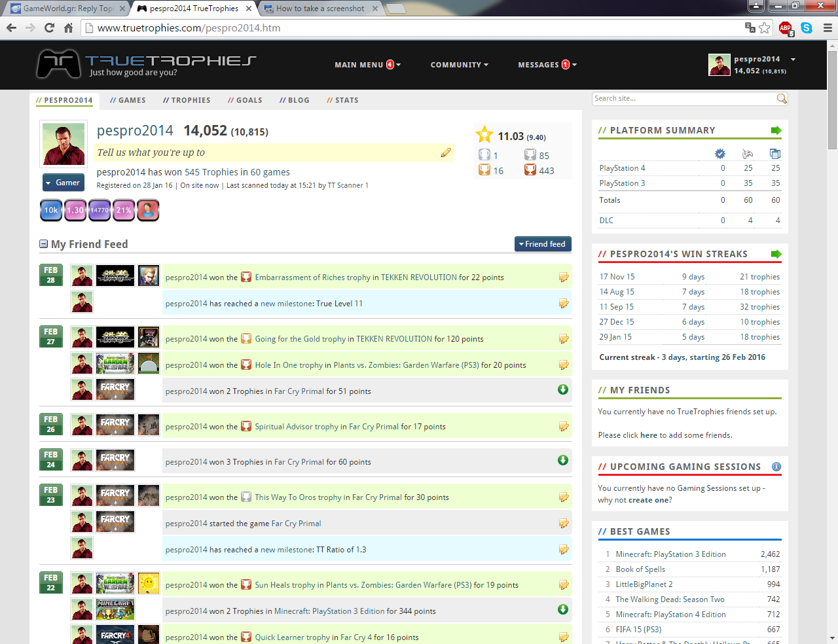Click the Gamer button
Screen dimensions: 838x644
(x=64, y=183)
